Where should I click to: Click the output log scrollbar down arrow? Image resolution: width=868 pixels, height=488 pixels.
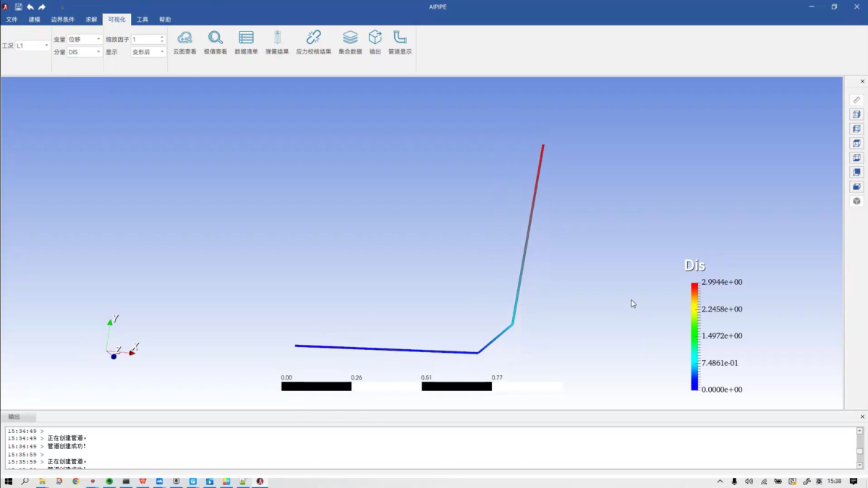pyautogui.click(x=860, y=466)
